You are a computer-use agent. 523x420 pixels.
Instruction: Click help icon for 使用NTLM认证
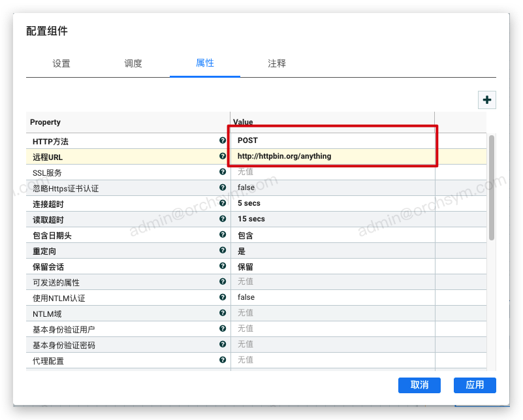click(x=223, y=297)
